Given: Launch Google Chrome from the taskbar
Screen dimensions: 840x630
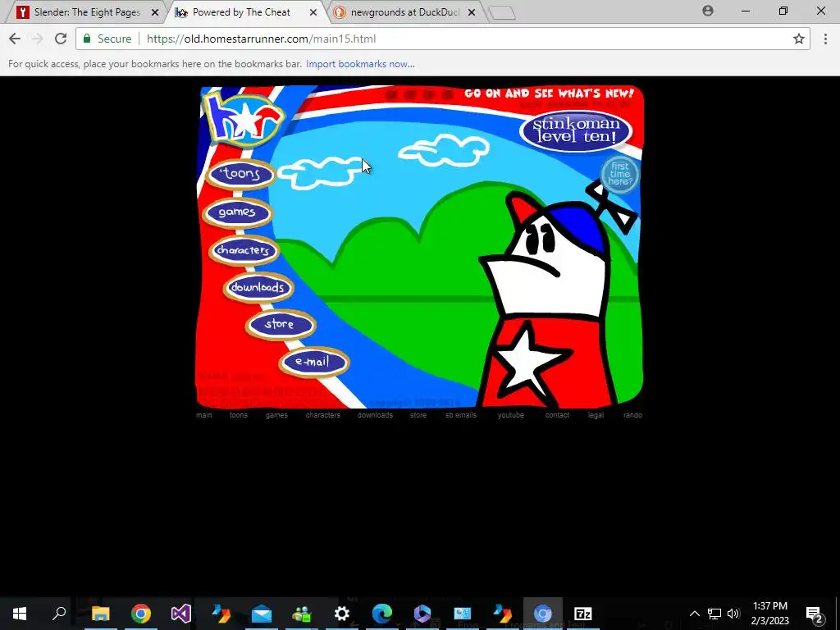Looking at the screenshot, I should coord(141,614).
